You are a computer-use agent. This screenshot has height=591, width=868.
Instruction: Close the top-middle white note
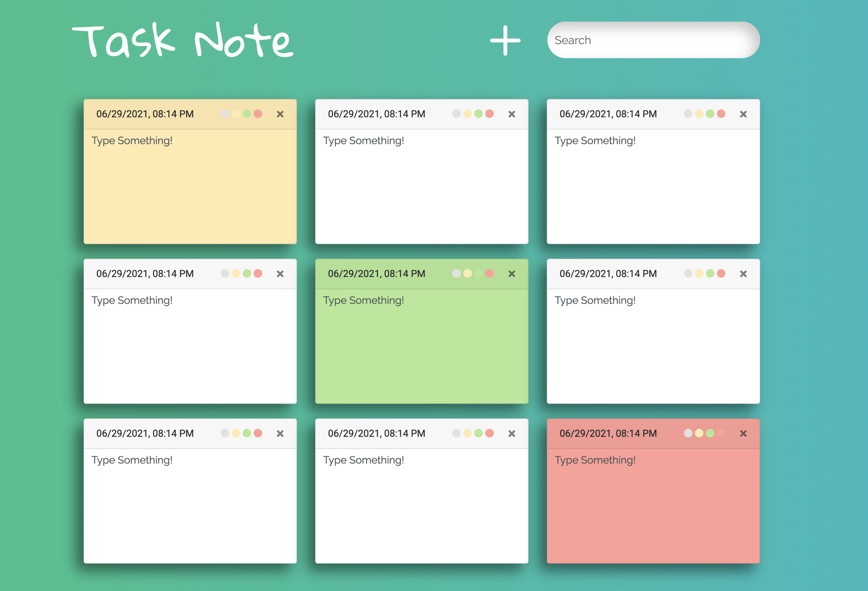(512, 114)
